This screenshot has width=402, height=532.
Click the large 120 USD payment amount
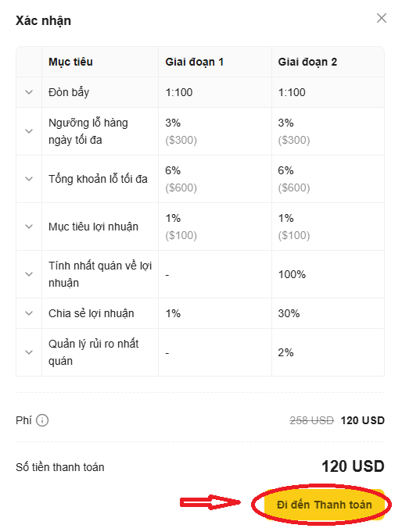pos(353,466)
